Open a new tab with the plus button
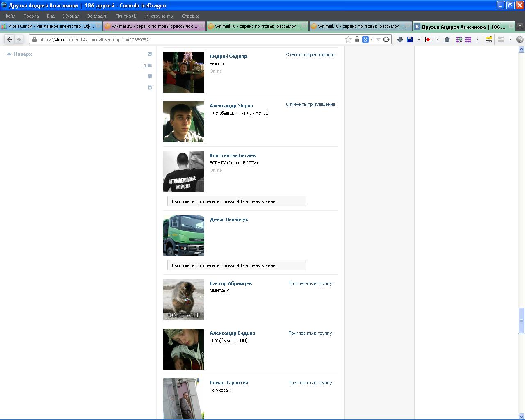This screenshot has width=525, height=420. (520, 26)
